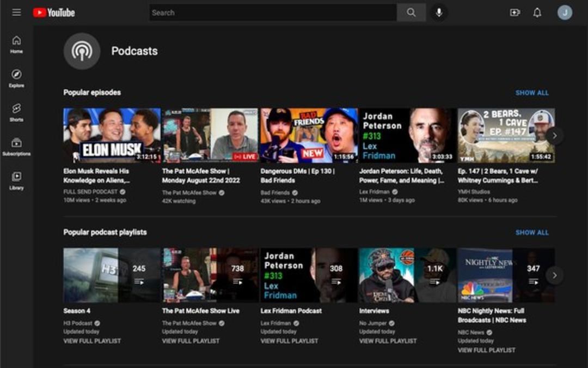588x368 pixels.
Task: Open the notifications bell
Action: coord(537,13)
